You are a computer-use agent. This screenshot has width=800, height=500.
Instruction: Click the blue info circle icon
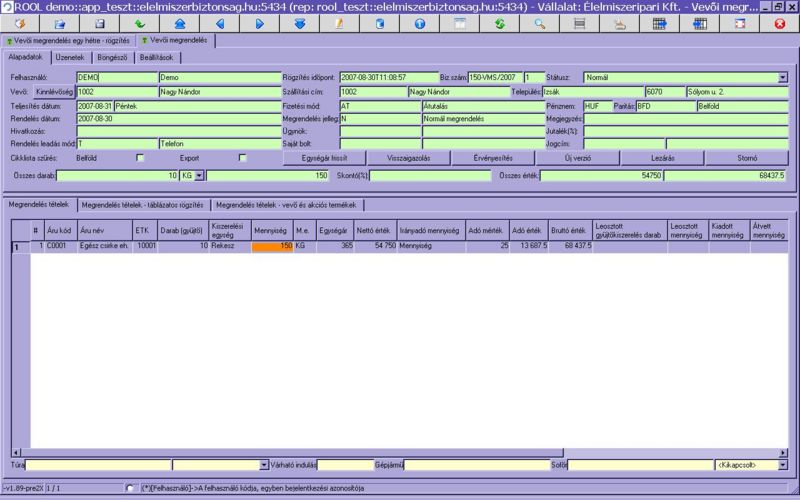(419, 22)
